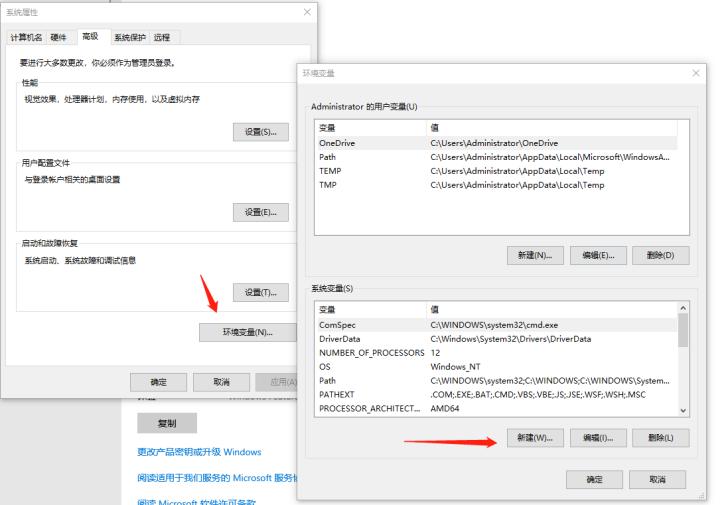Select the PATHEXT system variable
Screen dimensions: 720x505
[497, 394]
